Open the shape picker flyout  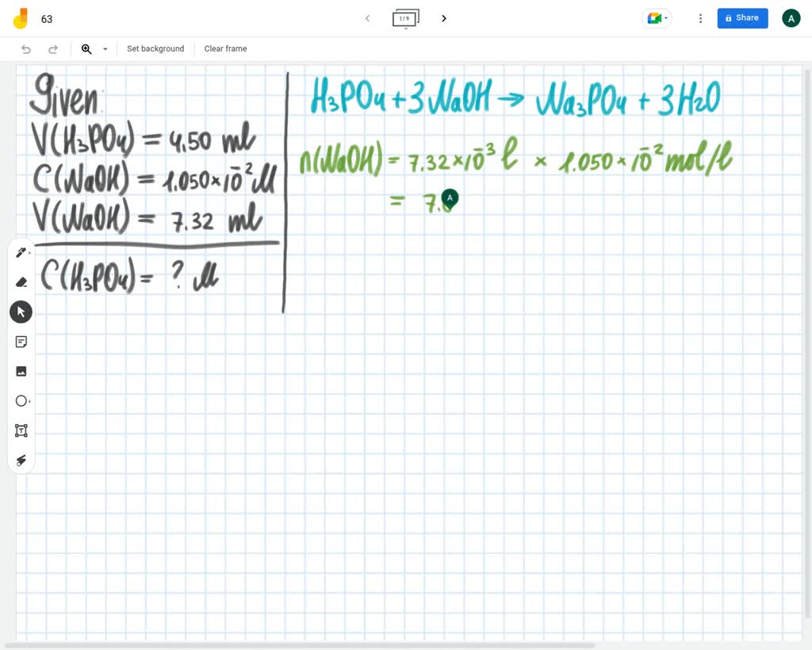pos(29,400)
